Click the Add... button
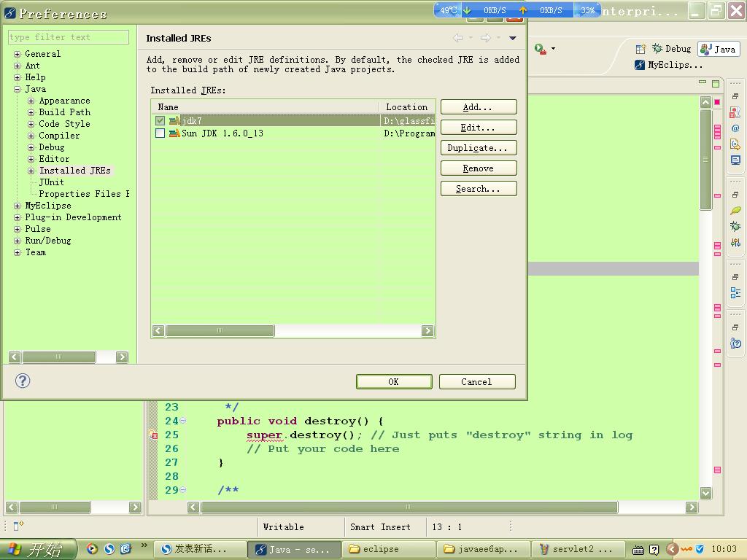The height and width of the screenshot is (560, 747). tap(479, 107)
